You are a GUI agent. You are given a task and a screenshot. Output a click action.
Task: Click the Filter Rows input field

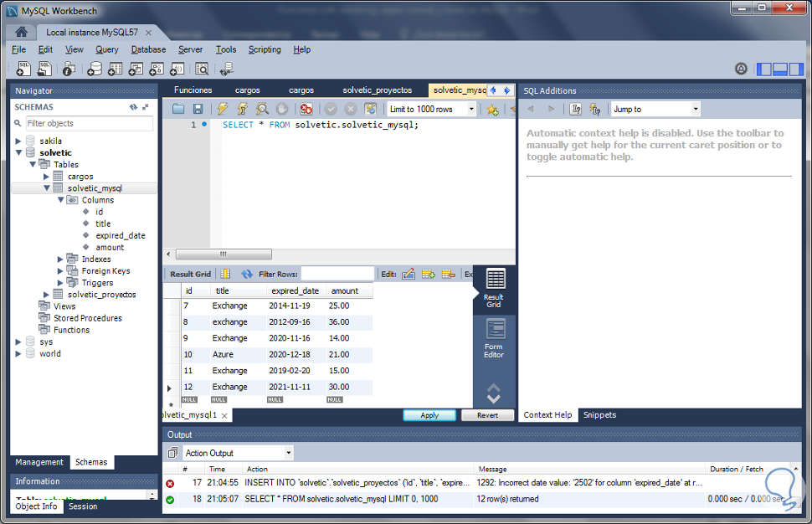tap(337, 274)
